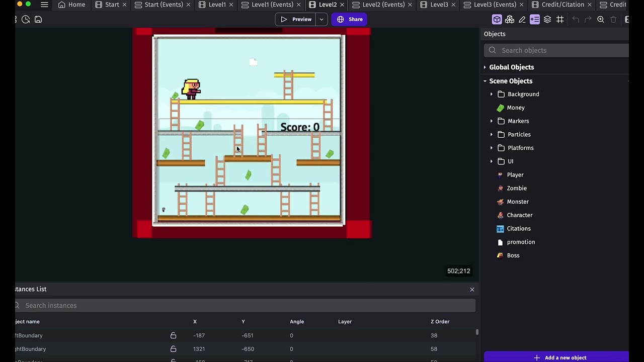Screen dimensions: 644x362
Task: Click the Share button
Action: click(350, 19)
